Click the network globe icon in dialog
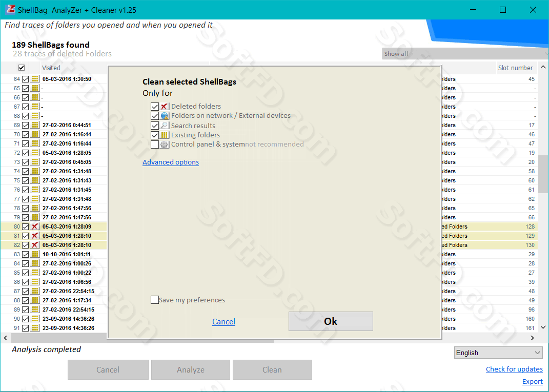This screenshot has width=549, height=392. coord(164,116)
